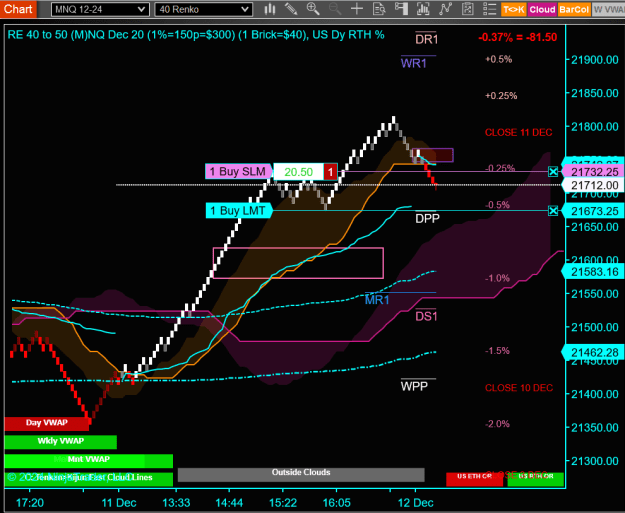
Task: Click the 21583.16 price axis marker
Action: pos(594,272)
